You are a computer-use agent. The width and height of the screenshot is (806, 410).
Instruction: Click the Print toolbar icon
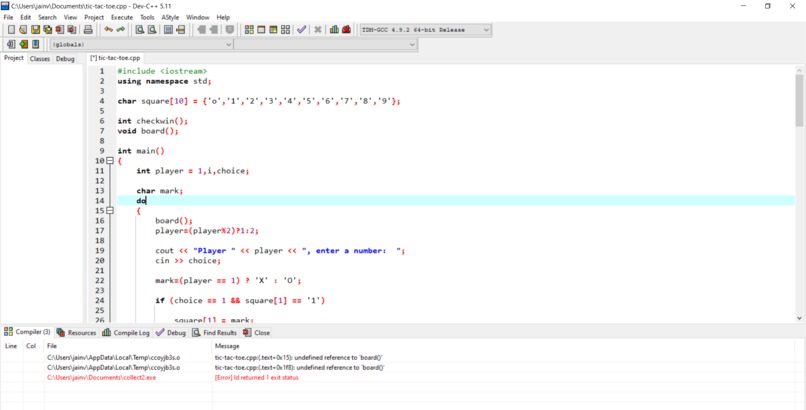pos(88,30)
